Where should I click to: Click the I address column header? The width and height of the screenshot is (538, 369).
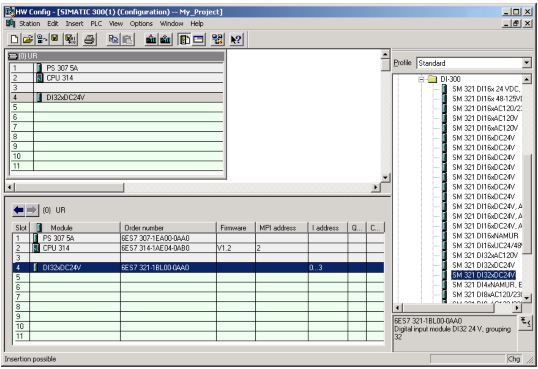(x=328, y=228)
